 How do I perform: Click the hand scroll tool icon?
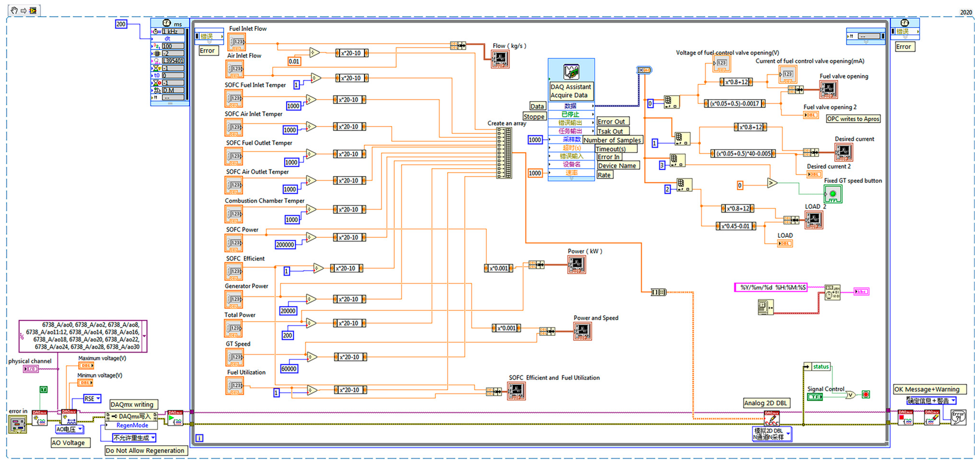click(x=14, y=10)
